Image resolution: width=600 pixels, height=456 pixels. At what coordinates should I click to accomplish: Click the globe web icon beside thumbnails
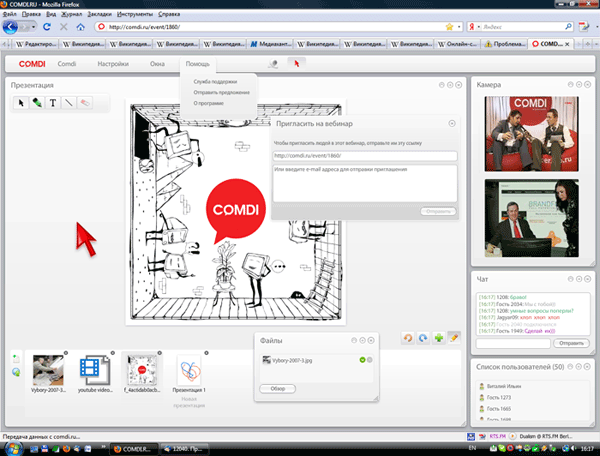coord(16,372)
